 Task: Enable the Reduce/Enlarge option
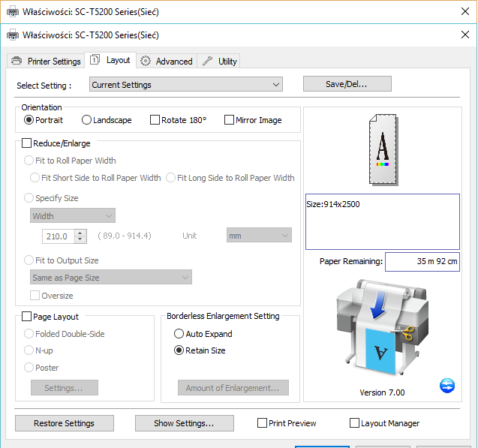[x=27, y=143]
